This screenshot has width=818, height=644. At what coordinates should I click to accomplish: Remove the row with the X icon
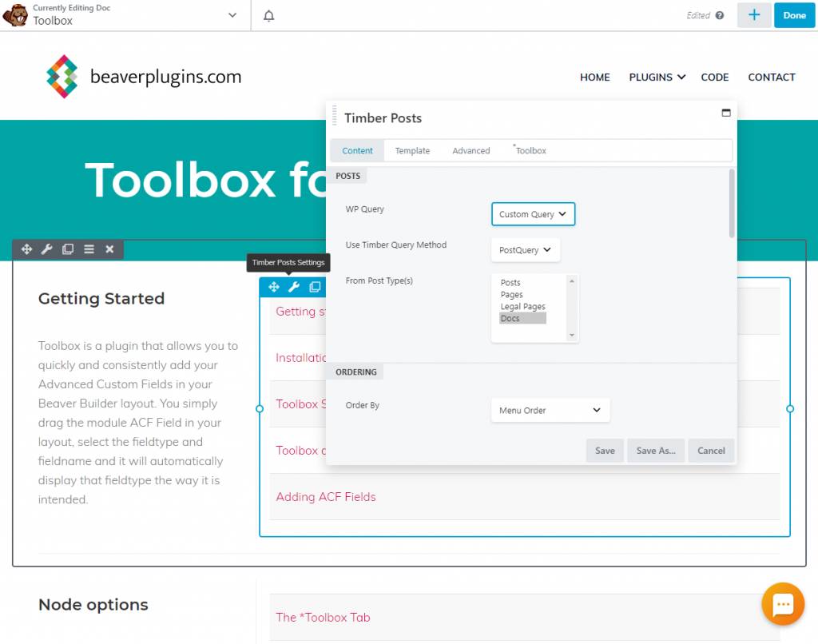tap(109, 248)
